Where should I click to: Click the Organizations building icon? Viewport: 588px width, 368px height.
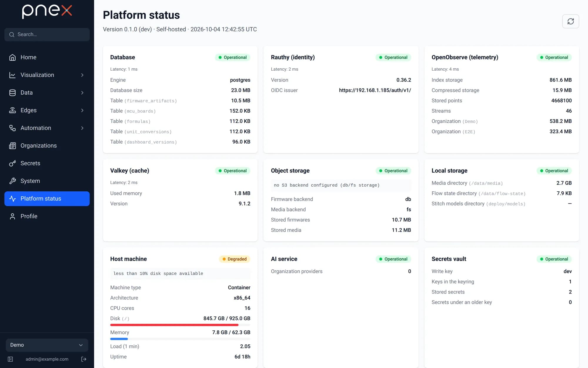pos(12,146)
